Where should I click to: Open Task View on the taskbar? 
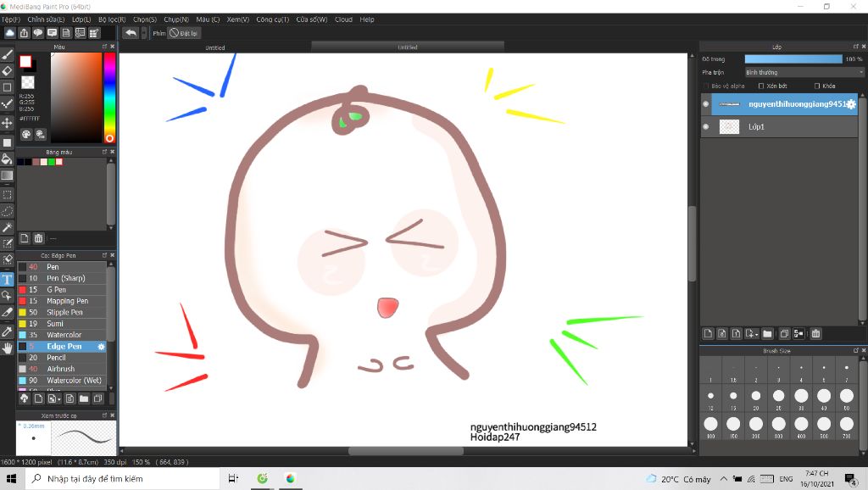233,478
